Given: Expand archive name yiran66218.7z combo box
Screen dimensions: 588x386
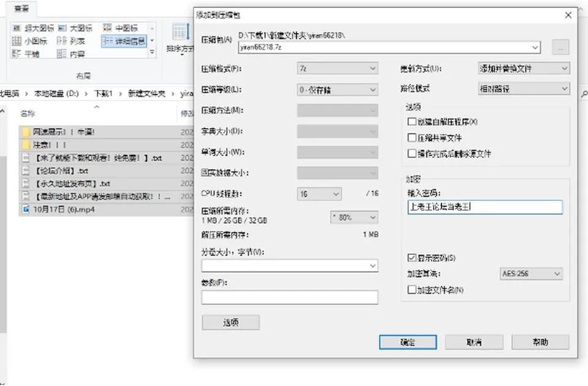Looking at the screenshot, I should click(x=535, y=47).
